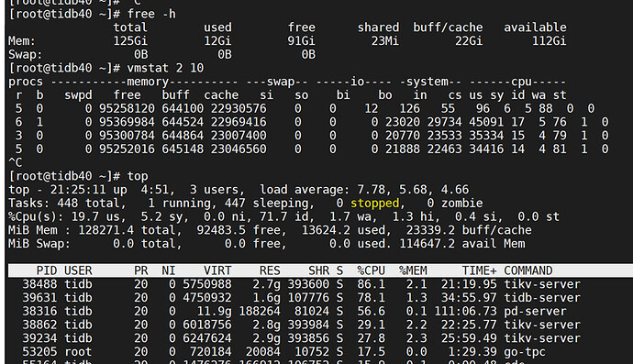Select TIME+ value 111:06.73

pos(465,312)
